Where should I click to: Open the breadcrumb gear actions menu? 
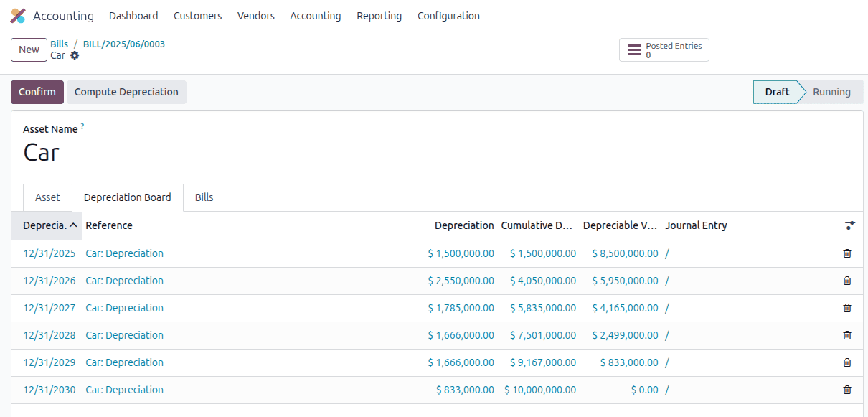tap(74, 55)
